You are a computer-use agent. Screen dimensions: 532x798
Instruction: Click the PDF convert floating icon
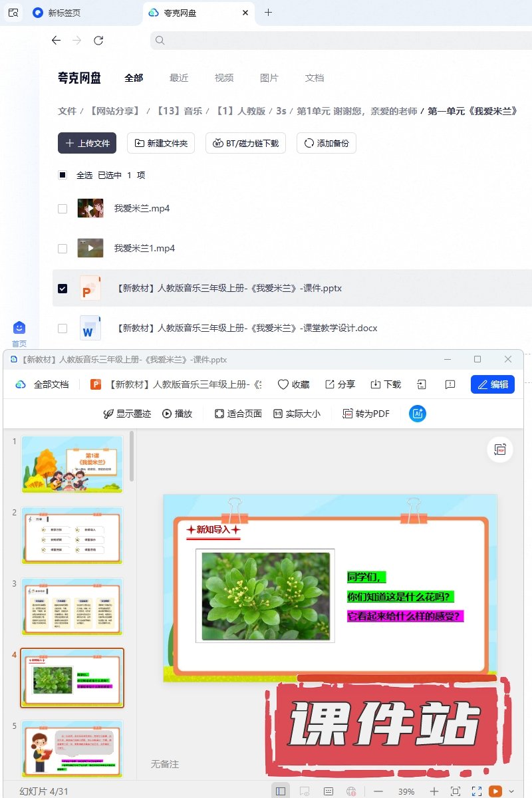point(500,450)
